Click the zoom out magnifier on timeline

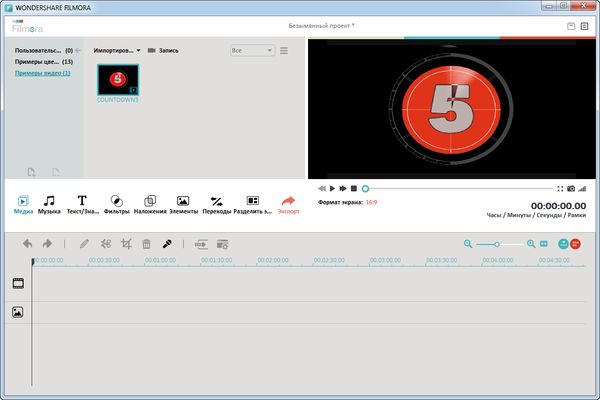(468, 244)
